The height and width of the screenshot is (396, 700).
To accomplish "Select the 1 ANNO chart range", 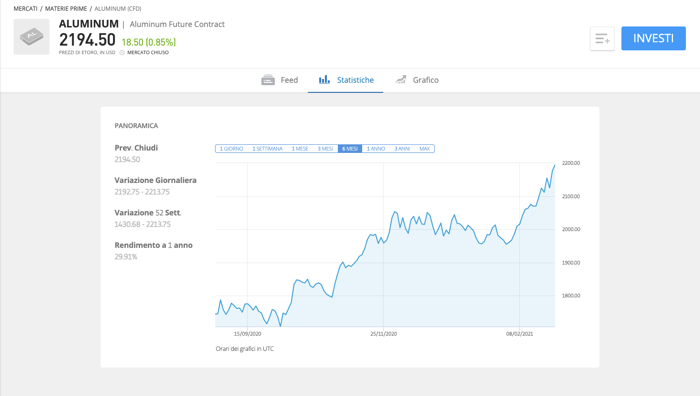I will click(x=376, y=149).
